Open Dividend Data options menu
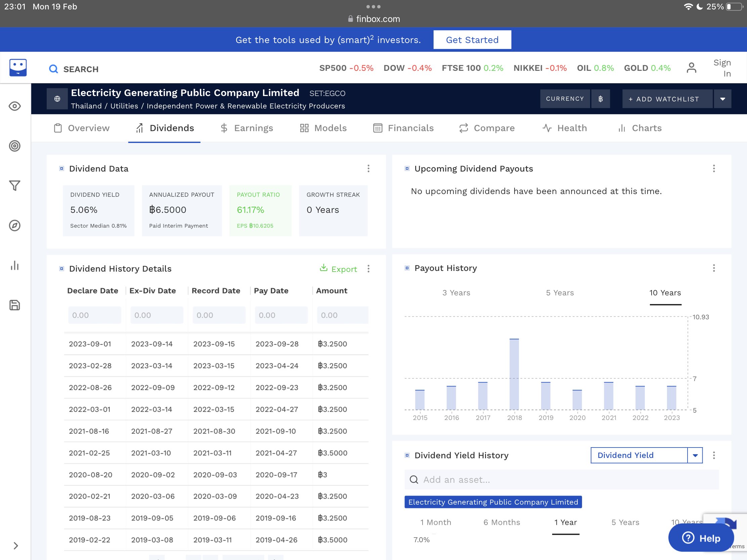Screen dimensions: 747x560 pos(368,169)
